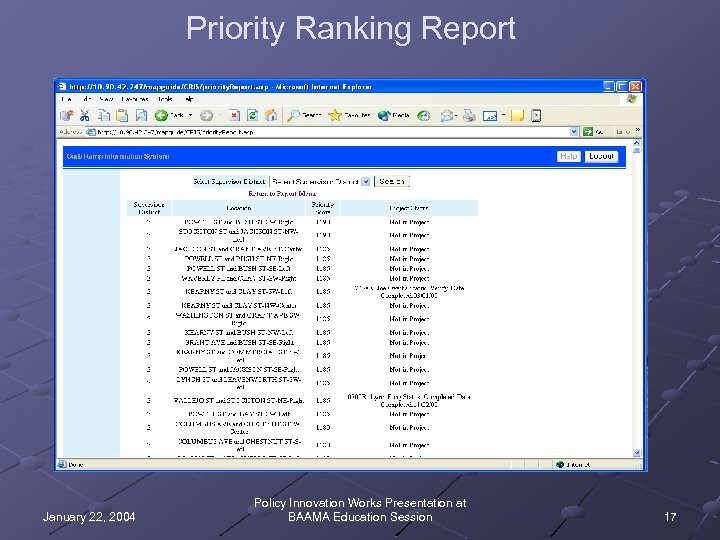The image size is (720, 540).
Task: Click the scrollbar down arrow
Action: [x=636, y=453]
